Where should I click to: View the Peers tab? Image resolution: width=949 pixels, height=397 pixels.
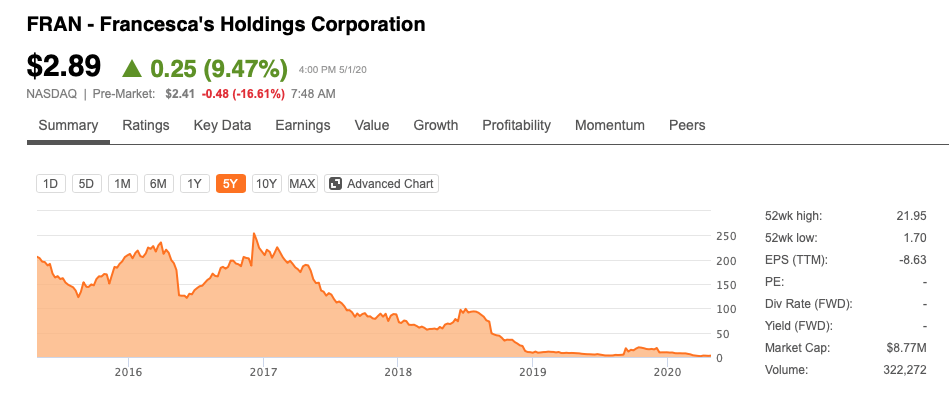coord(687,125)
